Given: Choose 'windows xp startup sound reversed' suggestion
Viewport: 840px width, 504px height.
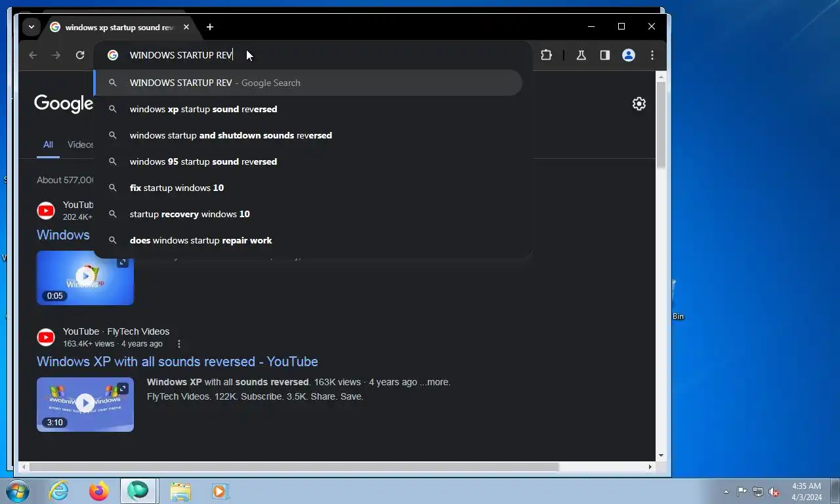Looking at the screenshot, I should tap(308, 109).
